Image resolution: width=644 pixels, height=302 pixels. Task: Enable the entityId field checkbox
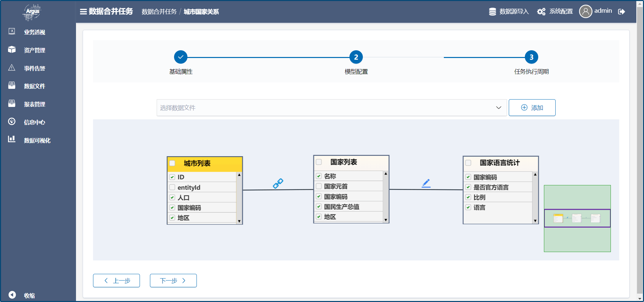click(172, 187)
